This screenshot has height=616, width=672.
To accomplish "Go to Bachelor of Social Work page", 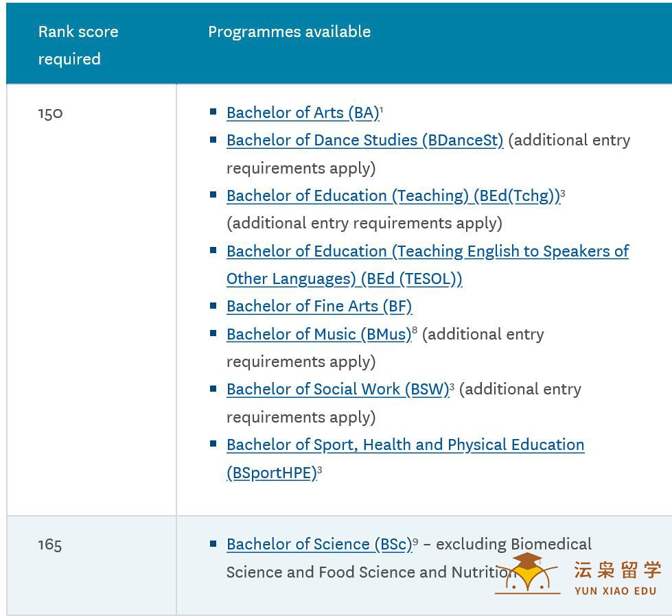I will [337, 389].
